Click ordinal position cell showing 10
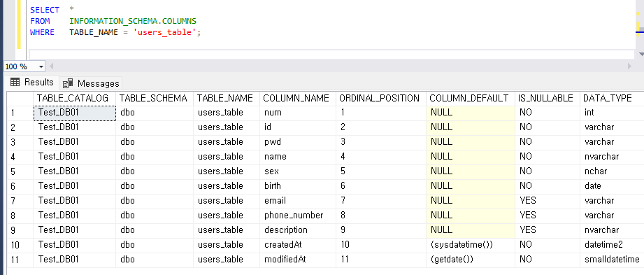Screen dimensions: 644x275 [381, 246]
